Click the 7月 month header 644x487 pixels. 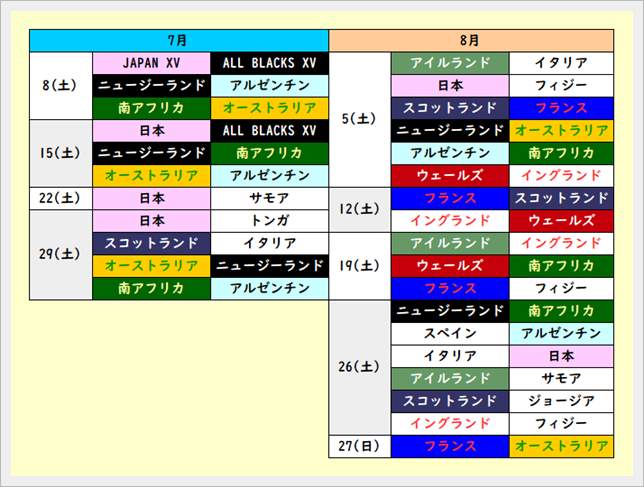click(179, 40)
